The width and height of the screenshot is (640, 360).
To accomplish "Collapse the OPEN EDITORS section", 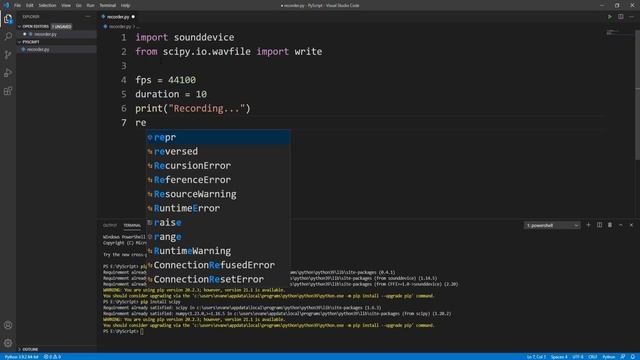I will tap(35, 26).
